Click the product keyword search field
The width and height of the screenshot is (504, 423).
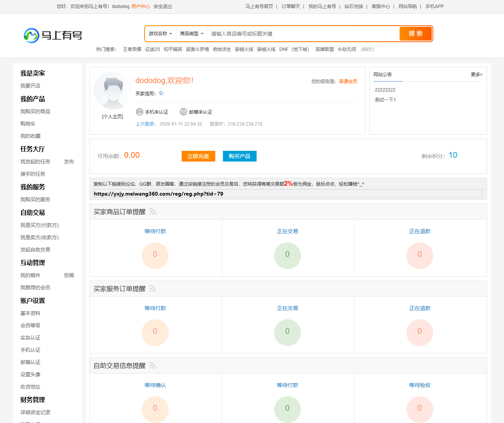click(302, 34)
